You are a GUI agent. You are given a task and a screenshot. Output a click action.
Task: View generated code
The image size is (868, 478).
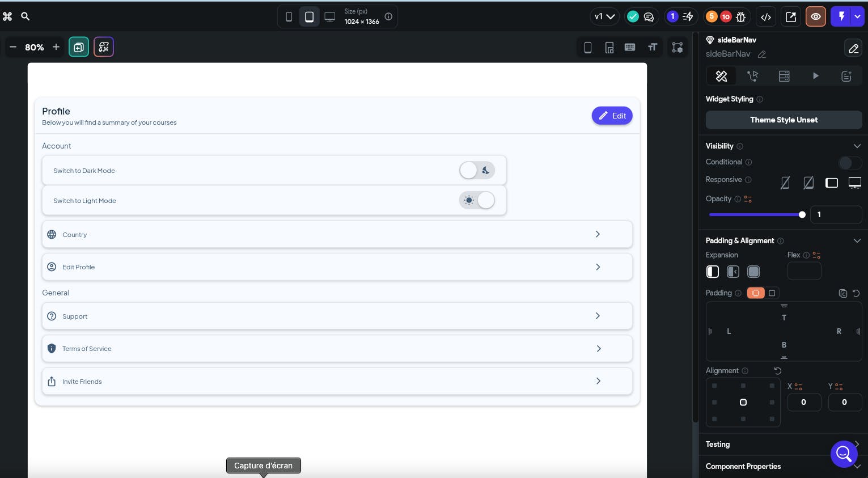766,17
